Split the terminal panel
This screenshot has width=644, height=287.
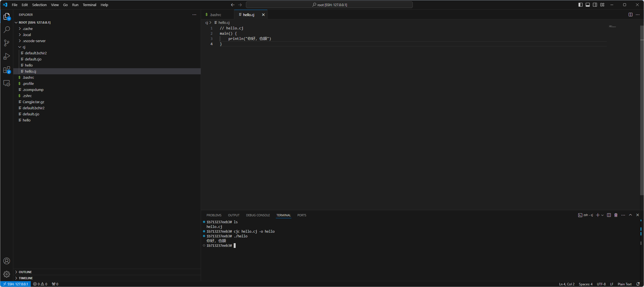tap(609, 215)
